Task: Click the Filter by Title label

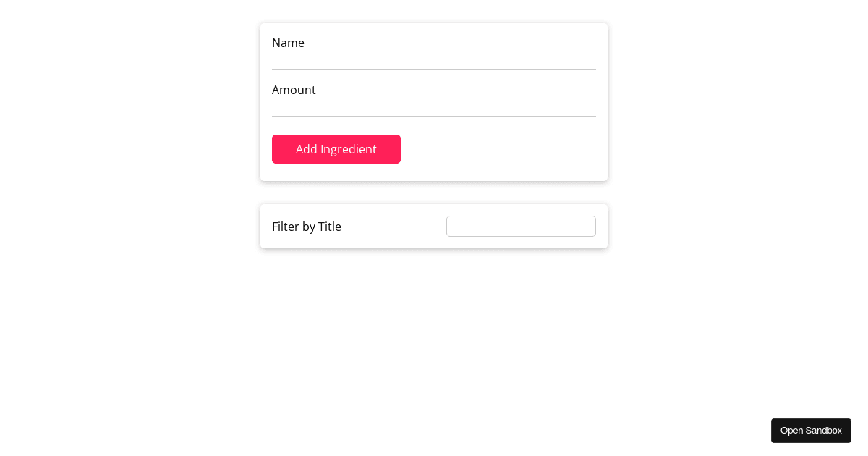Action: click(307, 227)
